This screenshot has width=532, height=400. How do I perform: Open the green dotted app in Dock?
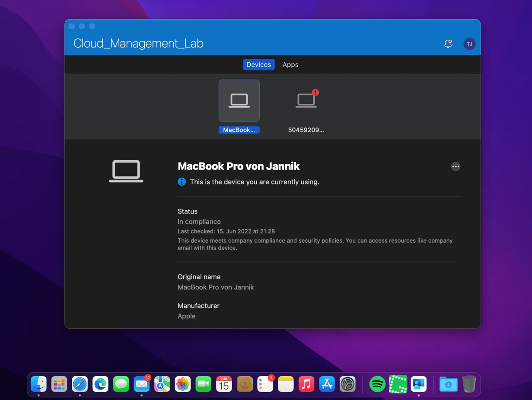398,384
